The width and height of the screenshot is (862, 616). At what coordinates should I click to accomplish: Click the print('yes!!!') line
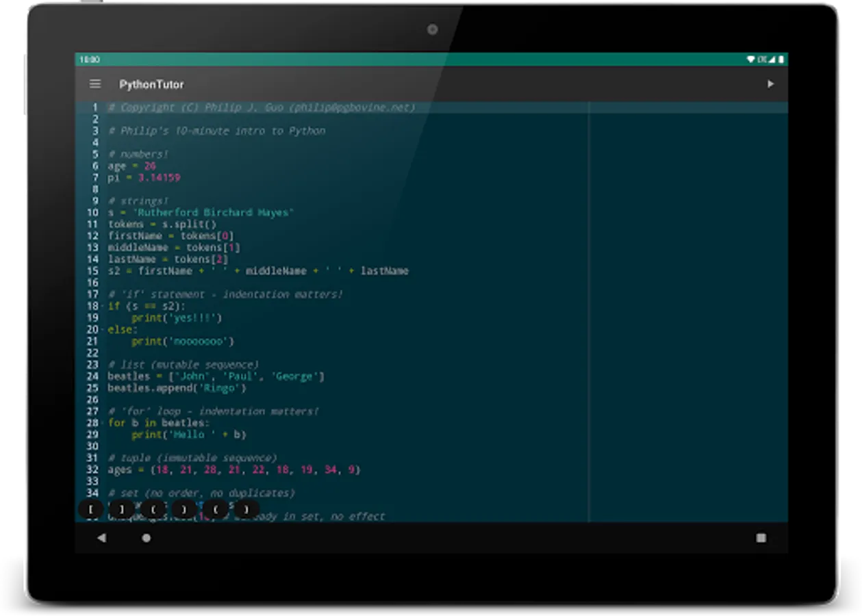pos(177,318)
